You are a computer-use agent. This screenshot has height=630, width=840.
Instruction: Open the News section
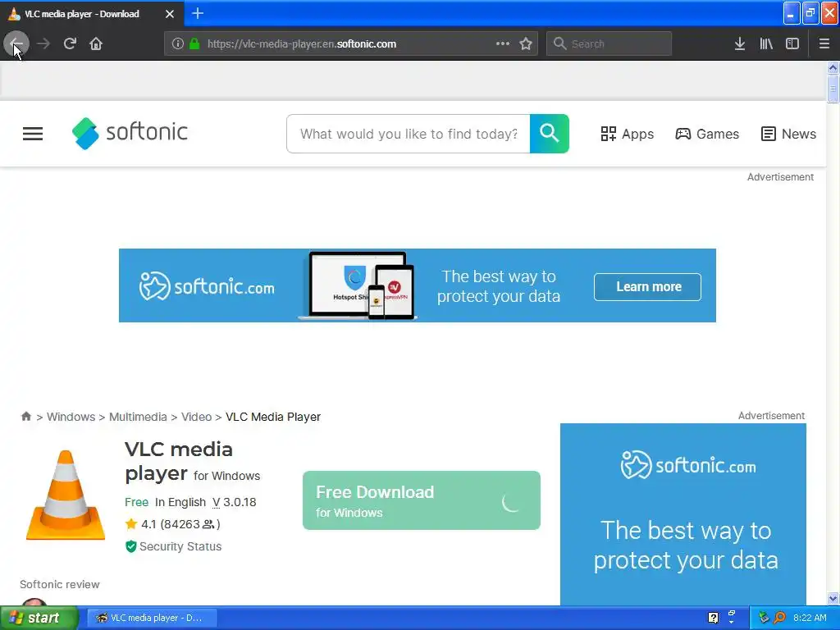(x=788, y=134)
